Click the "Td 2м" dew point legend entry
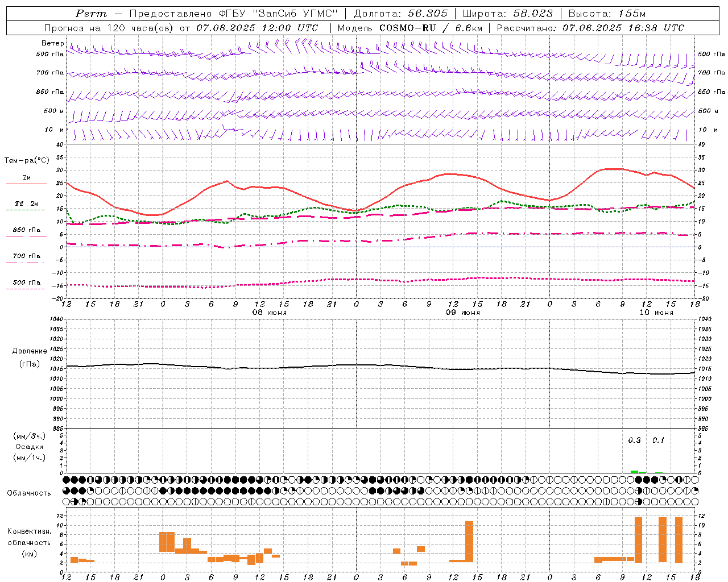This screenshot has width=728, height=582. click(27, 203)
